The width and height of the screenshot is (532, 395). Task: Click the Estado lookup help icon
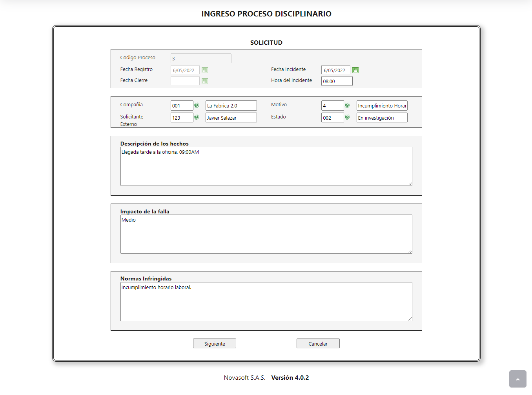347,117
